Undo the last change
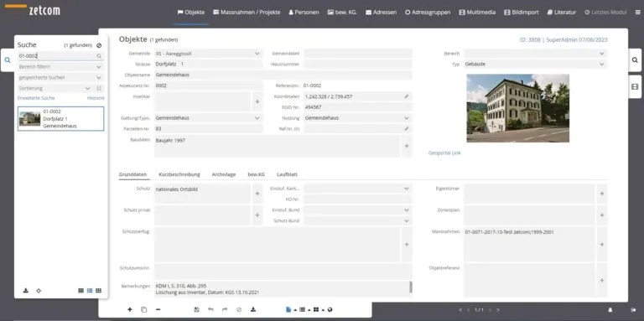 click(x=210, y=309)
